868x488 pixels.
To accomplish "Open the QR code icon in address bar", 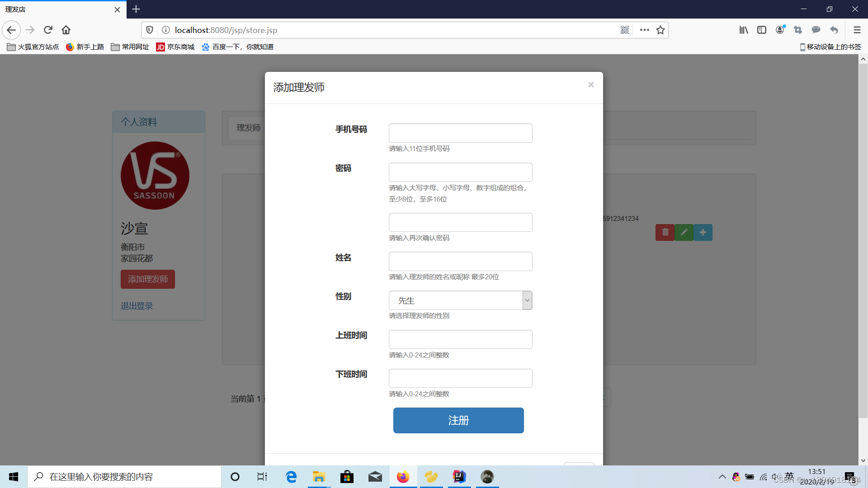I will 625,30.
